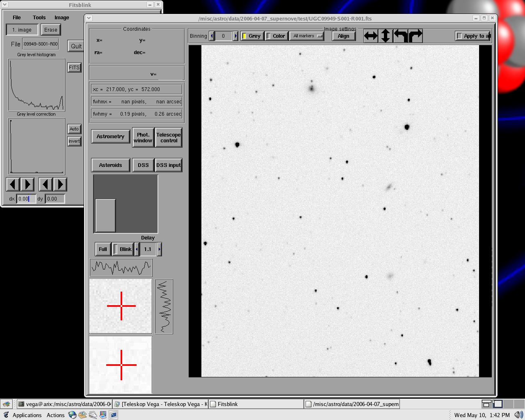
Task: Open the Actions panel menu
Action: (55, 415)
